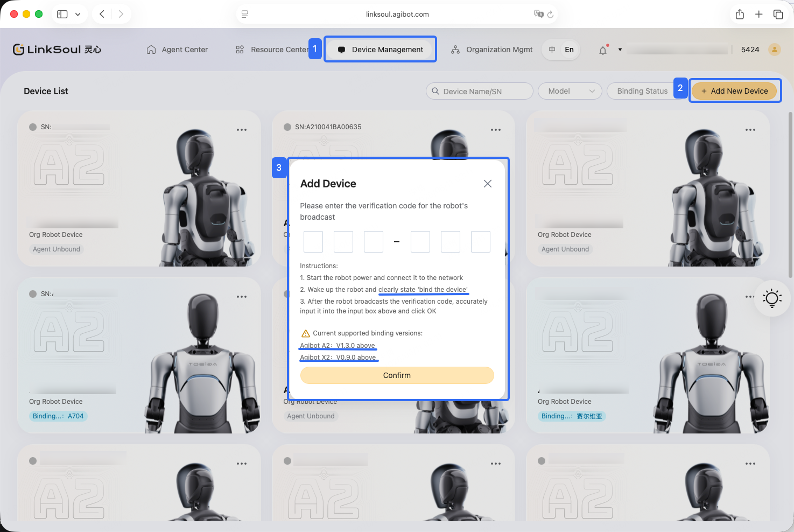The width and height of the screenshot is (794, 532).
Task: Expand the Model filter dropdown
Action: tap(570, 91)
